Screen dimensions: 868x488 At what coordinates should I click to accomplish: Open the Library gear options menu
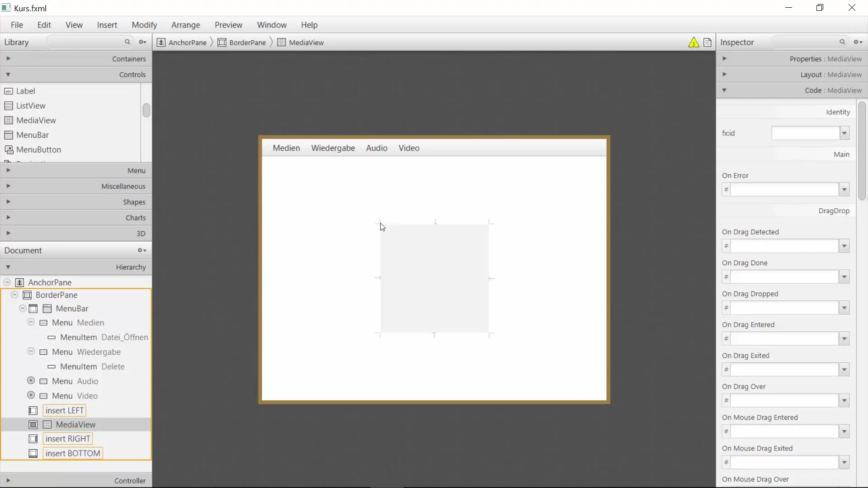pyautogui.click(x=142, y=42)
